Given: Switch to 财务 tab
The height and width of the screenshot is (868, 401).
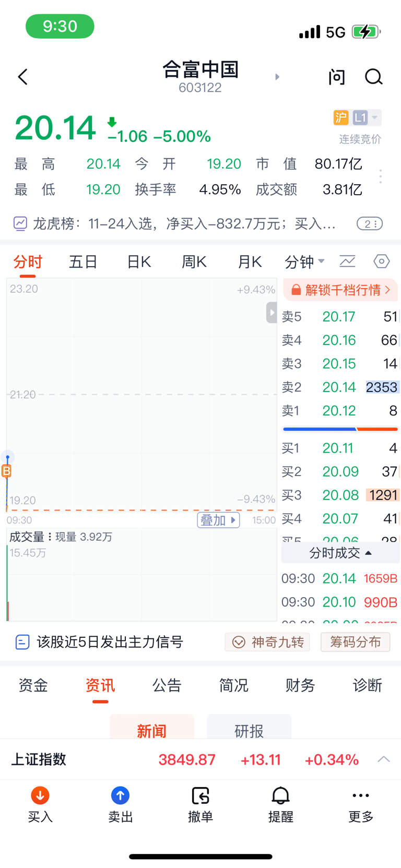Looking at the screenshot, I should pos(301,685).
